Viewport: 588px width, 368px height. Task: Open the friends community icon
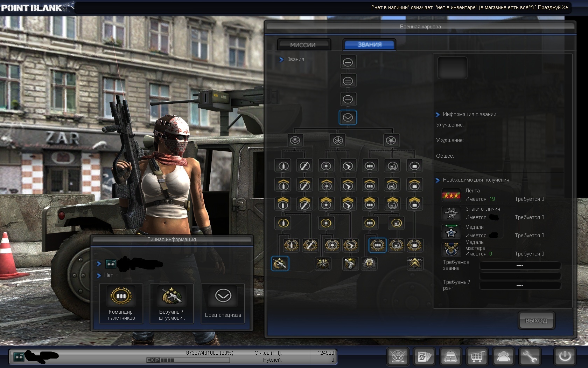pos(503,357)
